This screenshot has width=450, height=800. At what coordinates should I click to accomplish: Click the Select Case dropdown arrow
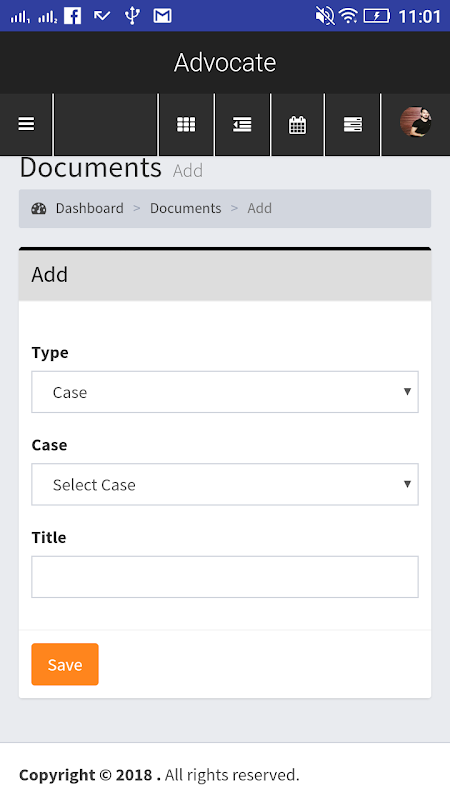407,484
